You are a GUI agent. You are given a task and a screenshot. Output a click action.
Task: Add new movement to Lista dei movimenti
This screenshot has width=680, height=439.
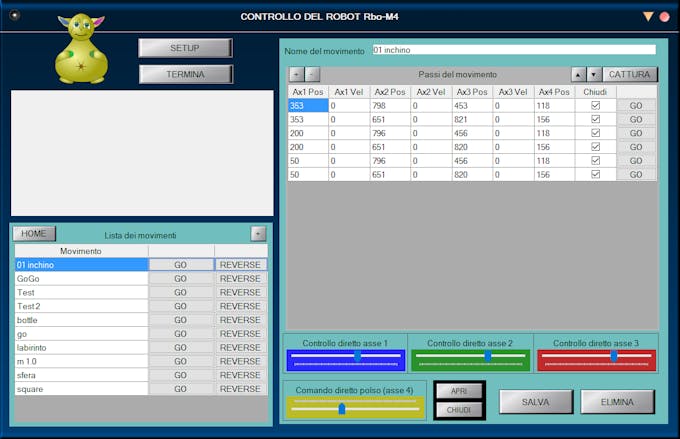pyautogui.click(x=258, y=234)
